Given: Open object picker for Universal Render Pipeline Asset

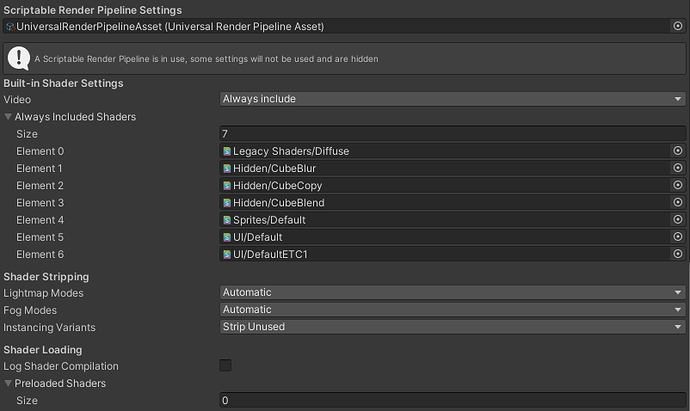Looking at the screenshot, I should click(x=677, y=25).
